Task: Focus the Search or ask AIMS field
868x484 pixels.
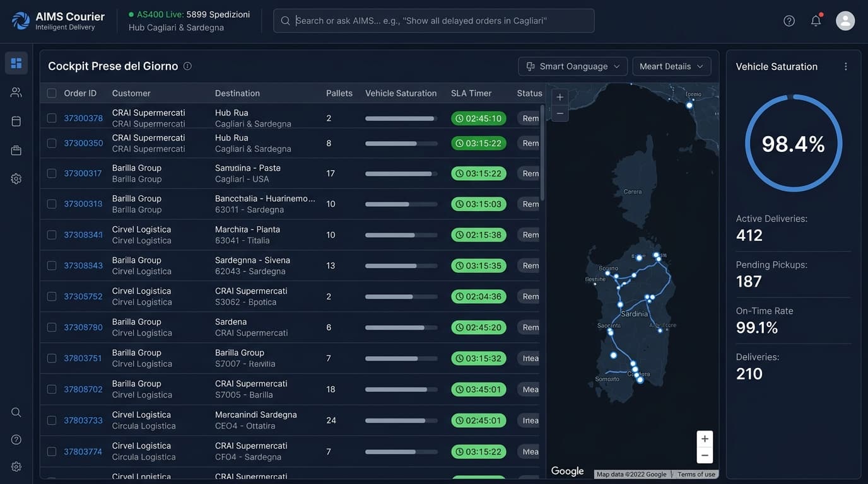Action: [434, 21]
